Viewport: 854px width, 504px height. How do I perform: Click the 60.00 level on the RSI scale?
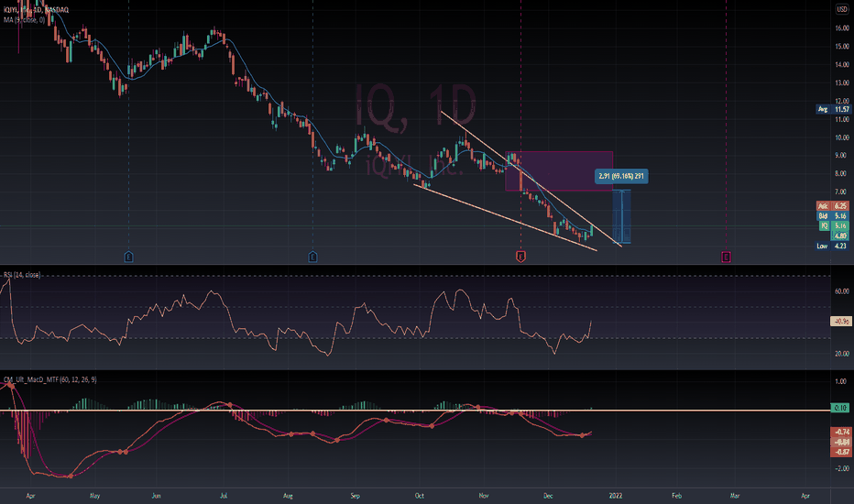tap(842, 291)
